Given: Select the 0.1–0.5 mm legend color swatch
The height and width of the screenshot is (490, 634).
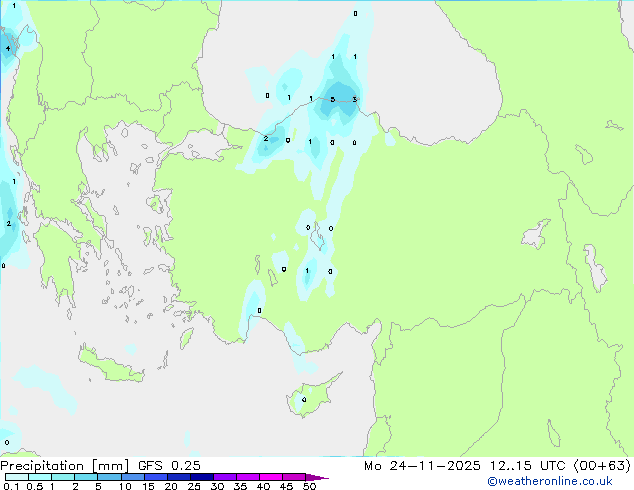Looking at the screenshot, I should pos(17,477).
